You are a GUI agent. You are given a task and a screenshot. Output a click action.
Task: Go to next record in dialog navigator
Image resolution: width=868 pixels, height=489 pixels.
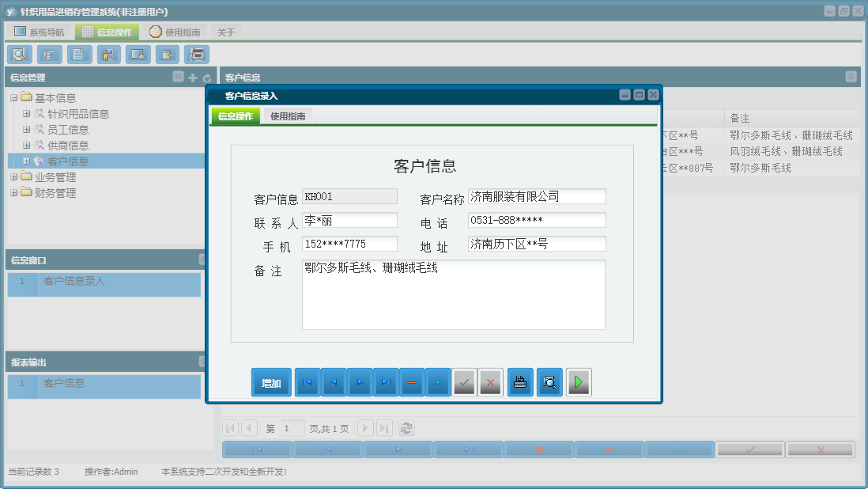[x=360, y=382]
